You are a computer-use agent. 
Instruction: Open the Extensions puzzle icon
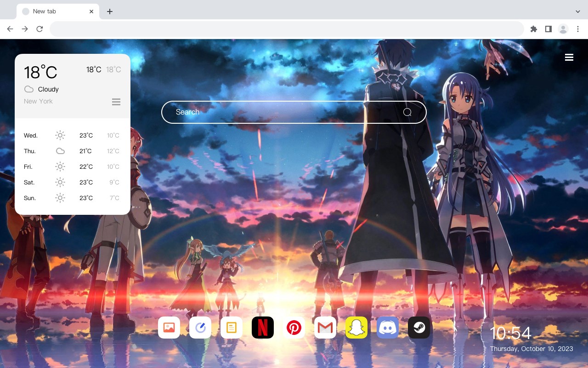(x=533, y=29)
